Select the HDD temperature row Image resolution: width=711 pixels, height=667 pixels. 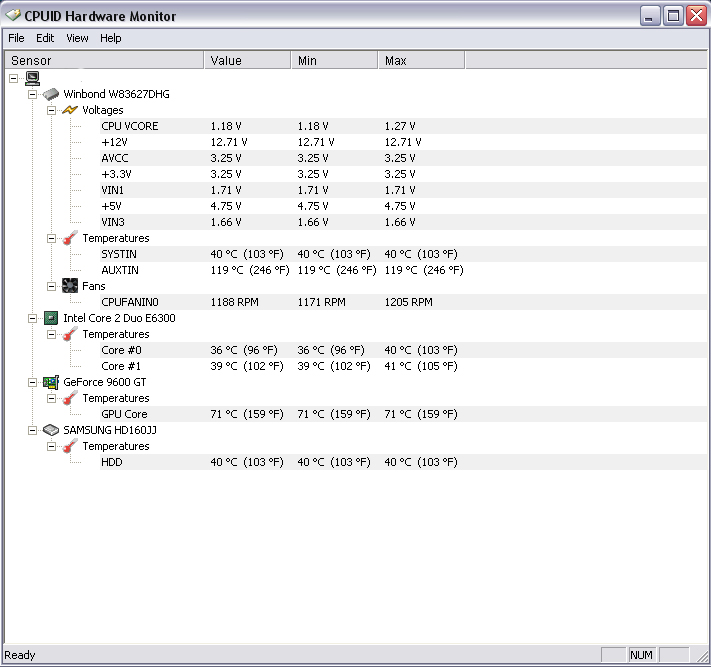(404, 462)
